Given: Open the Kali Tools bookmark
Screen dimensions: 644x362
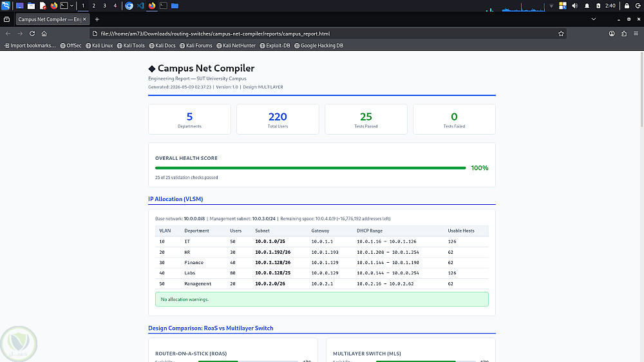Looking at the screenshot, I should 131,46.
